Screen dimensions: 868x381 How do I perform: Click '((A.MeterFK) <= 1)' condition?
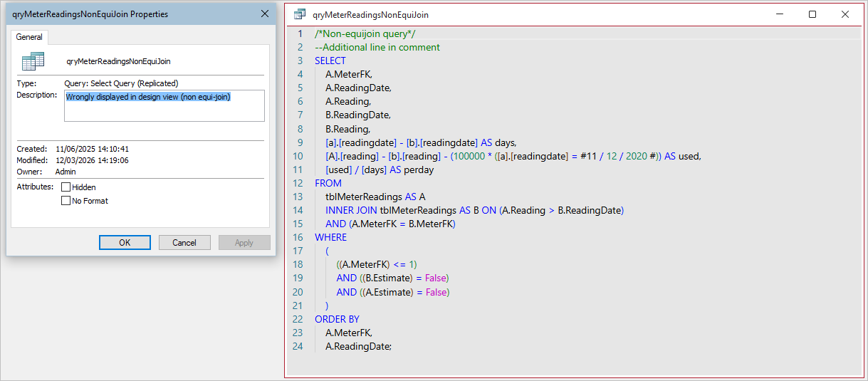point(377,264)
